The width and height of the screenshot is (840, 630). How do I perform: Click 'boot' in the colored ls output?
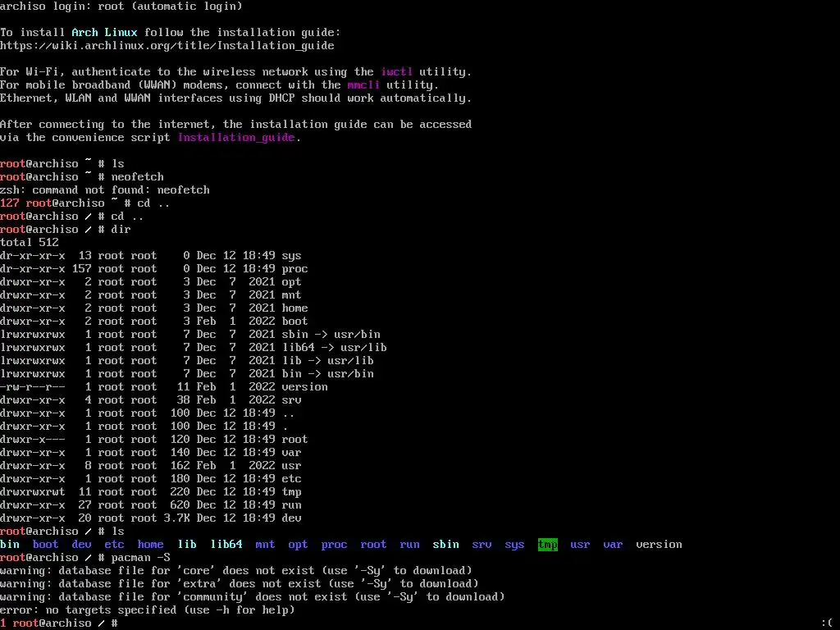click(46, 545)
